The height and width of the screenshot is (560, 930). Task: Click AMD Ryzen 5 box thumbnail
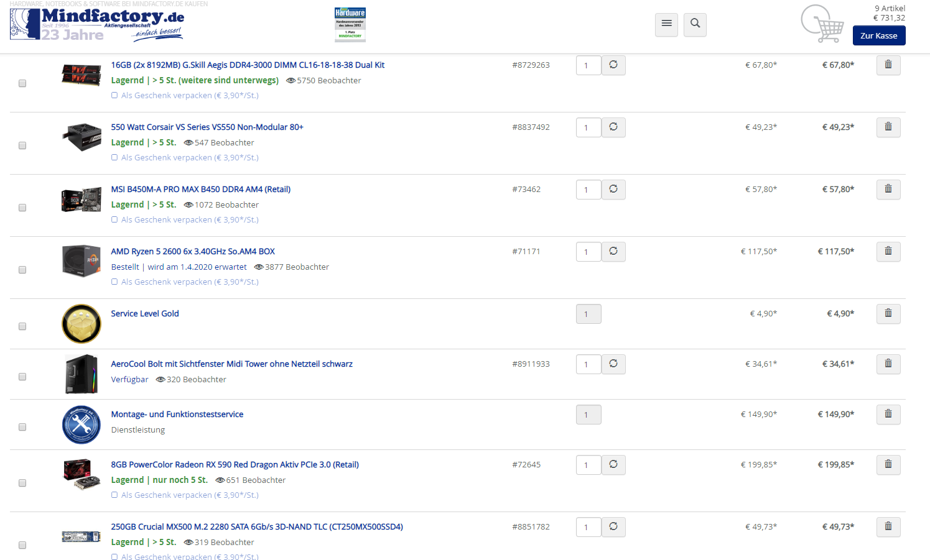pos(81,260)
